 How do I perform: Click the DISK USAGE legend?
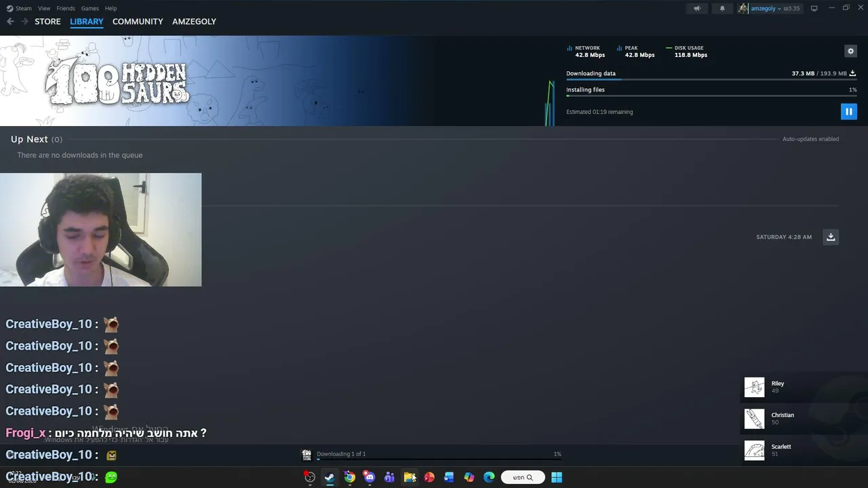tap(687, 52)
